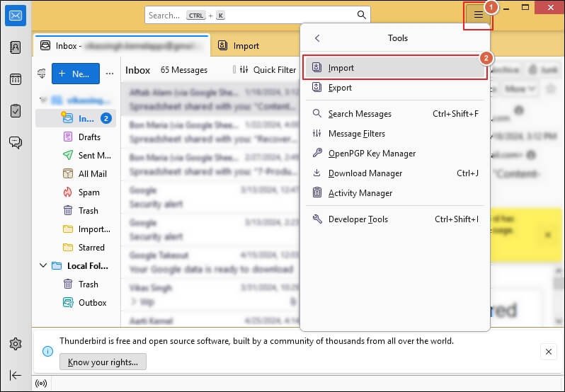
Task: Open the Tasks sidebar icon
Action: (16, 110)
